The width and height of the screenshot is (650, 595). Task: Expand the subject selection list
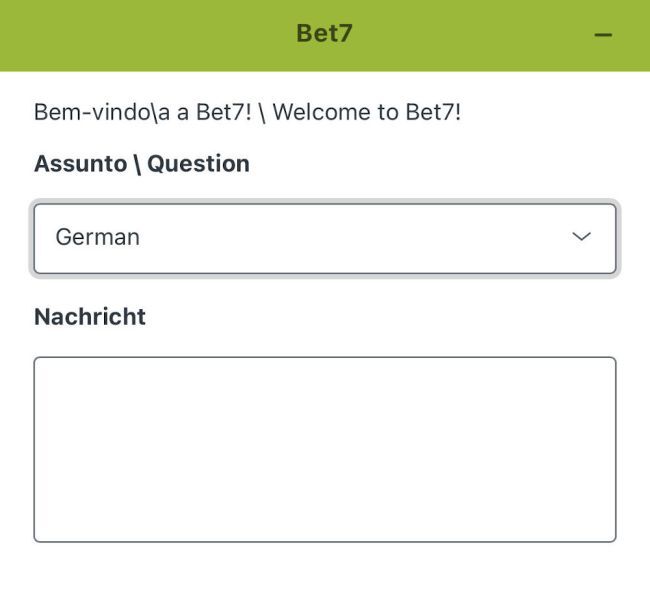(324, 238)
